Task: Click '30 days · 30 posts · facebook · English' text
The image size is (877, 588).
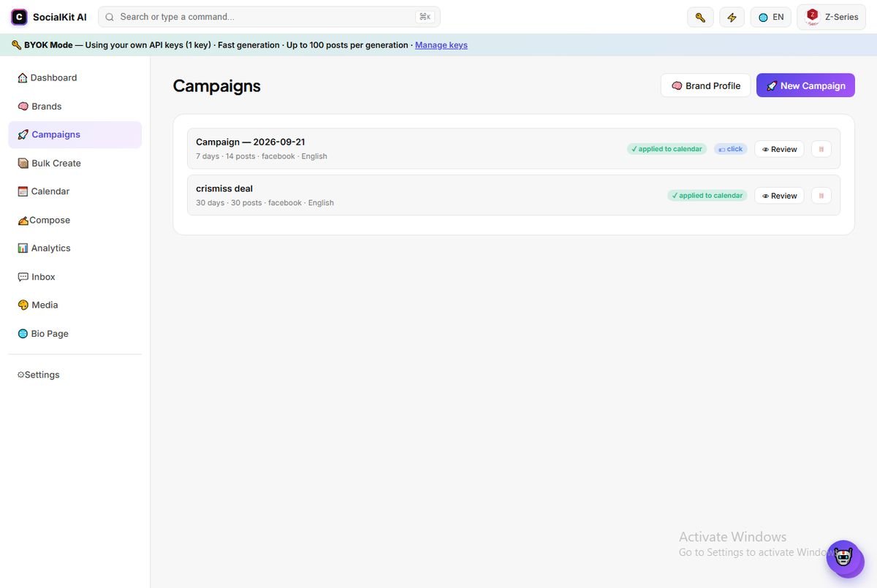Action: tap(265, 203)
